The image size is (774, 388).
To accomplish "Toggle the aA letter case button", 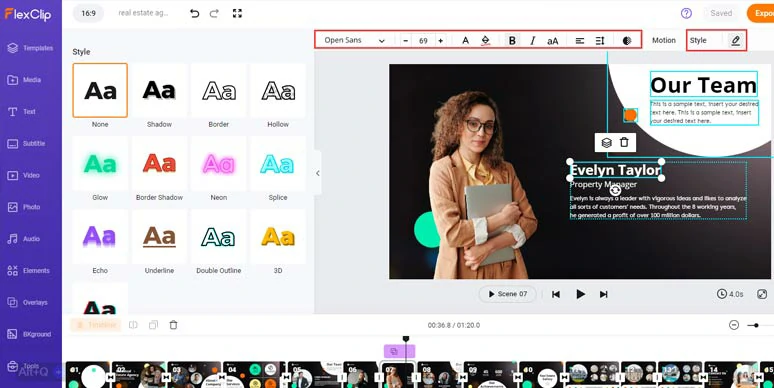I will click(x=552, y=41).
